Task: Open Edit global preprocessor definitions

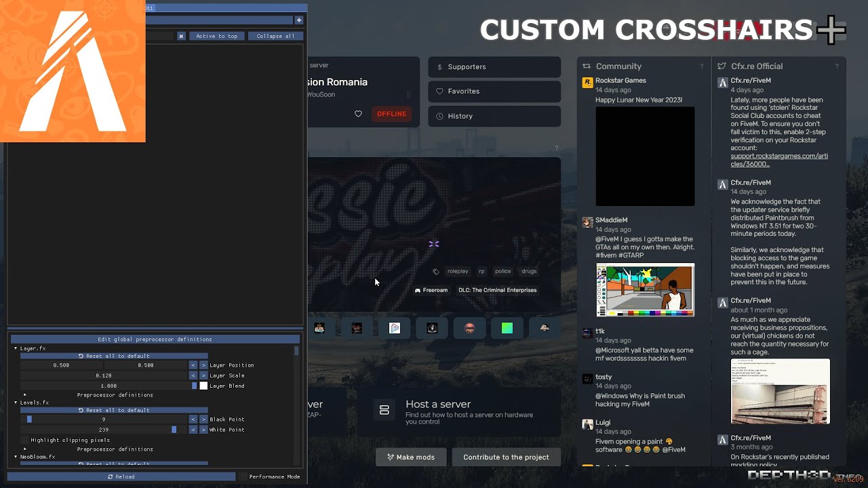Action: (155, 339)
